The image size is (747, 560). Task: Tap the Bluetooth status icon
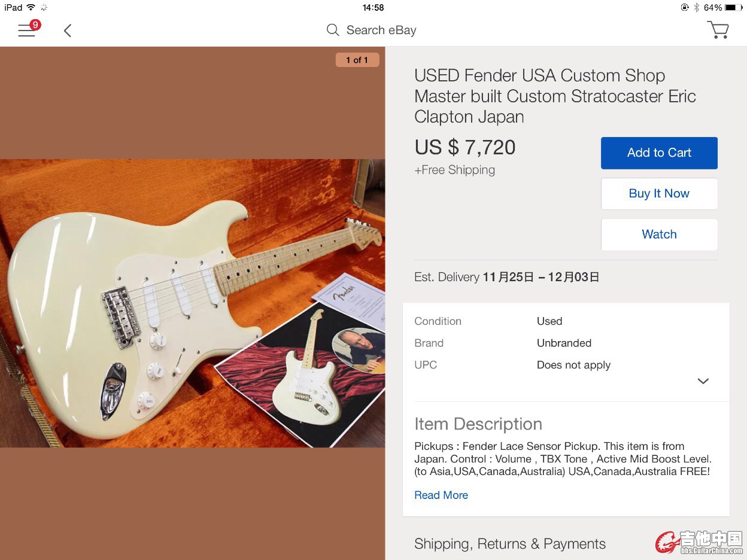(x=696, y=8)
